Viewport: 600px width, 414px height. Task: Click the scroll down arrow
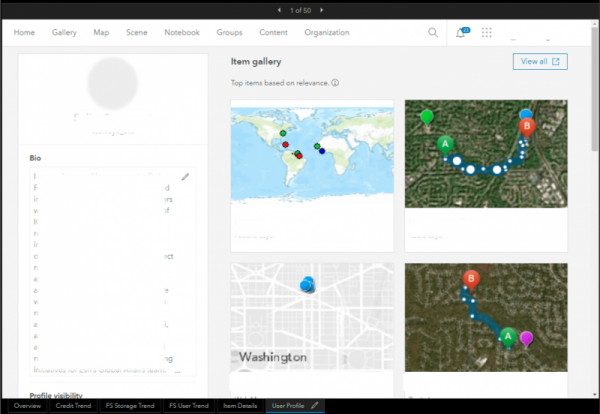[595, 394]
